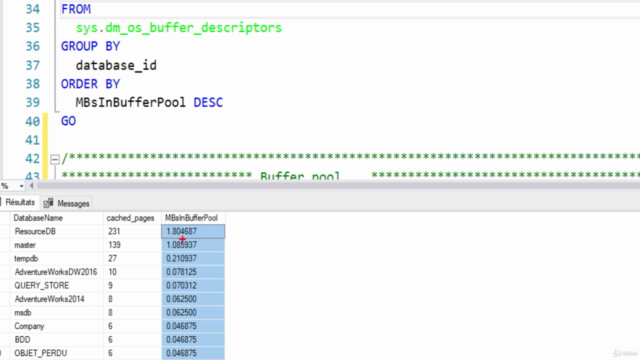
Task: Click line number 41 in the gutter
Action: point(33,140)
